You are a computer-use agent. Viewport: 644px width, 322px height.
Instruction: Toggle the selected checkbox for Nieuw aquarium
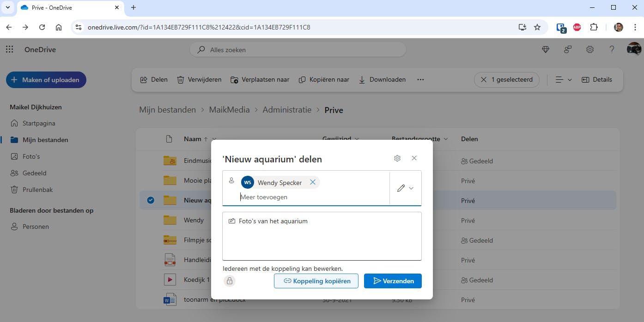point(151,200)
